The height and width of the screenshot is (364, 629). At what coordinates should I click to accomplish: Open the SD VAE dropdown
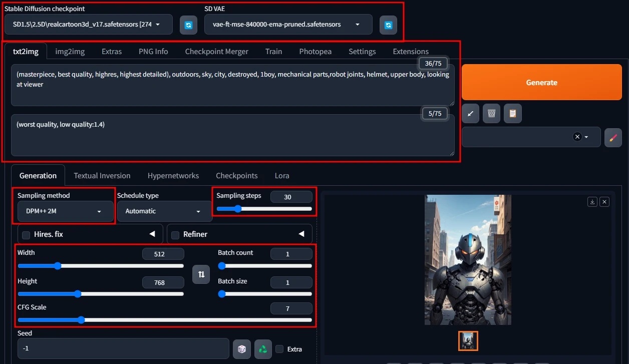[x=288, y=25]
